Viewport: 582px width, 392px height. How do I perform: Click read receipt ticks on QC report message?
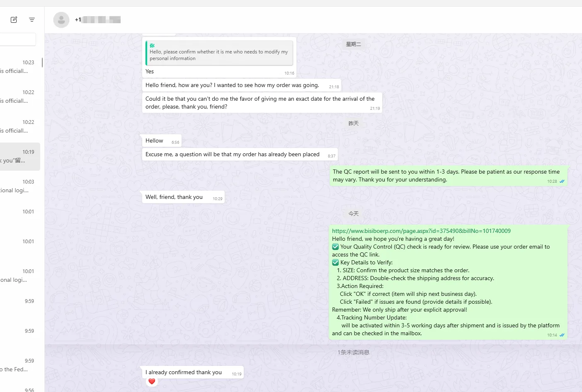(562, 181)
